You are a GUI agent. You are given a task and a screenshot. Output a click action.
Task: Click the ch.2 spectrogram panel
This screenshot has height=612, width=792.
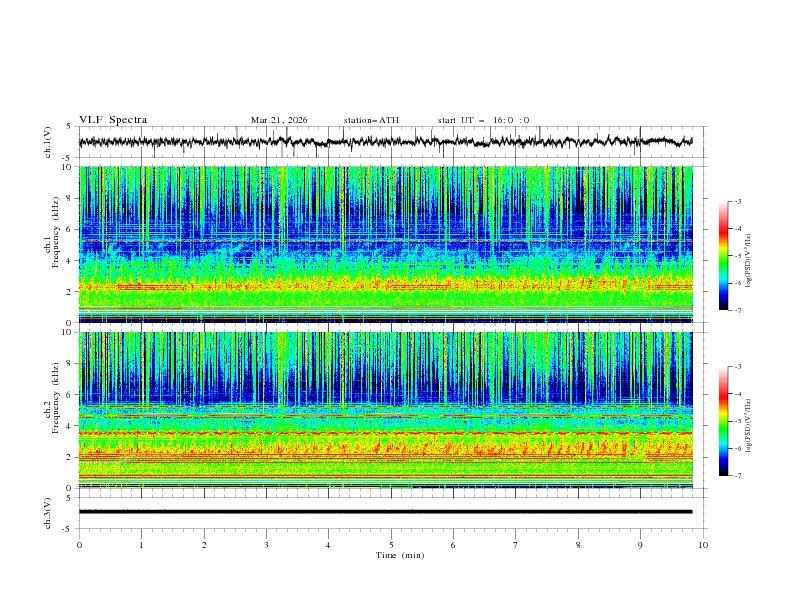point(385,410)
